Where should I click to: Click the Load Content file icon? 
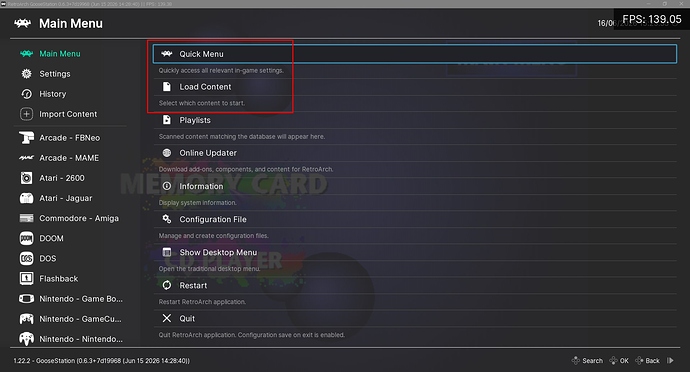pyautogui.click(x=167, y=87)
